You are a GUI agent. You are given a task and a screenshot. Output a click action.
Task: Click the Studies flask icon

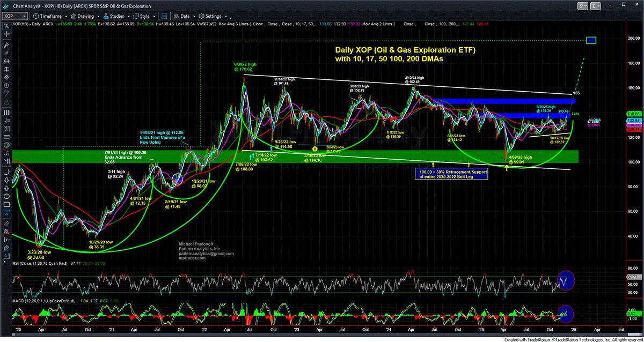point(106,16)
